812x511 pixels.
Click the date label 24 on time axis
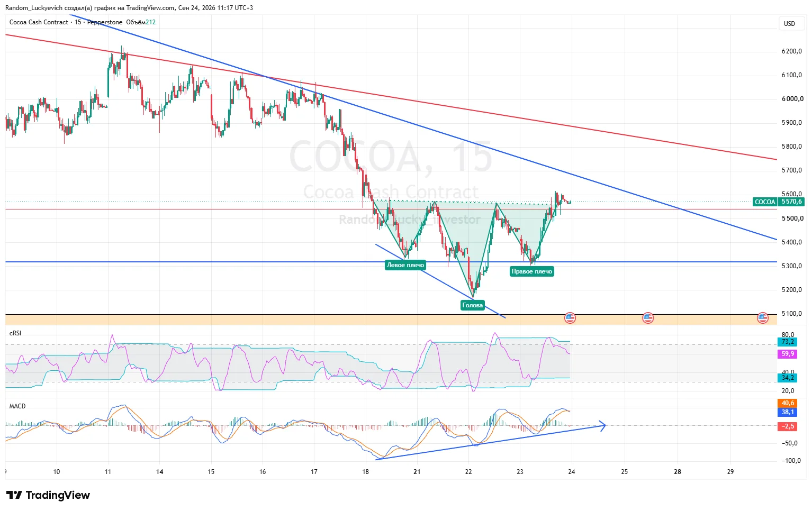click(572, 472)
